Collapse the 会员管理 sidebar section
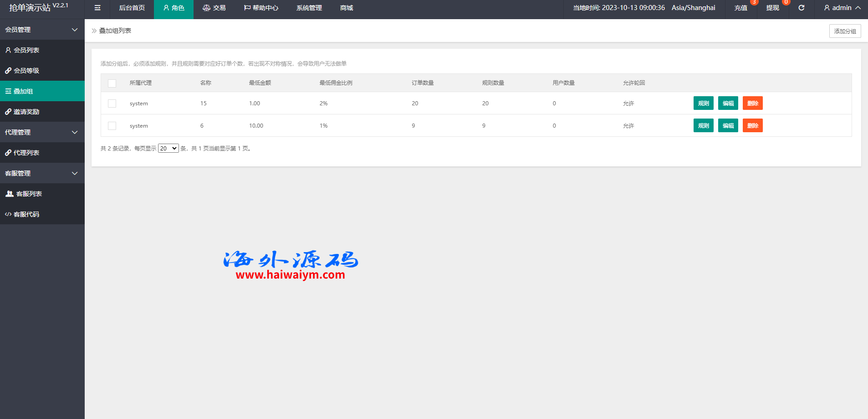 (42, 30)
